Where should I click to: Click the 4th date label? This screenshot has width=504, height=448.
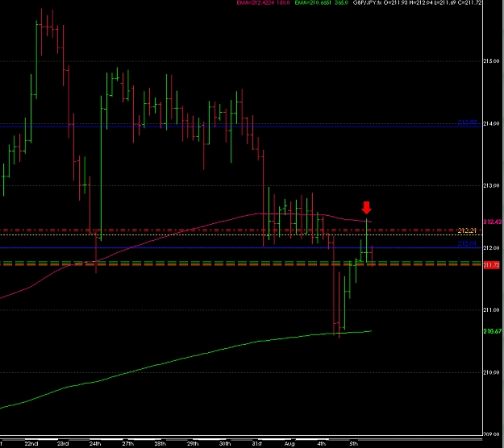pyautogui.click(x=321, y=444)
